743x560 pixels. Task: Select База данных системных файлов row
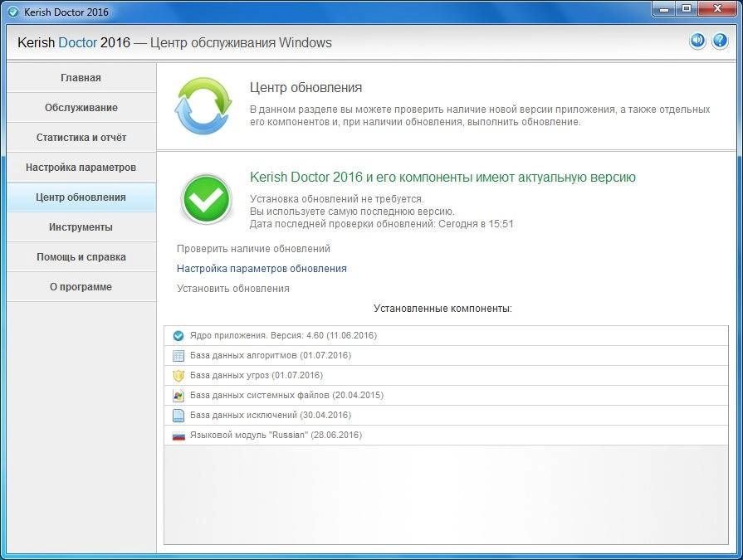pyautogui.click(x=446, y=395)
